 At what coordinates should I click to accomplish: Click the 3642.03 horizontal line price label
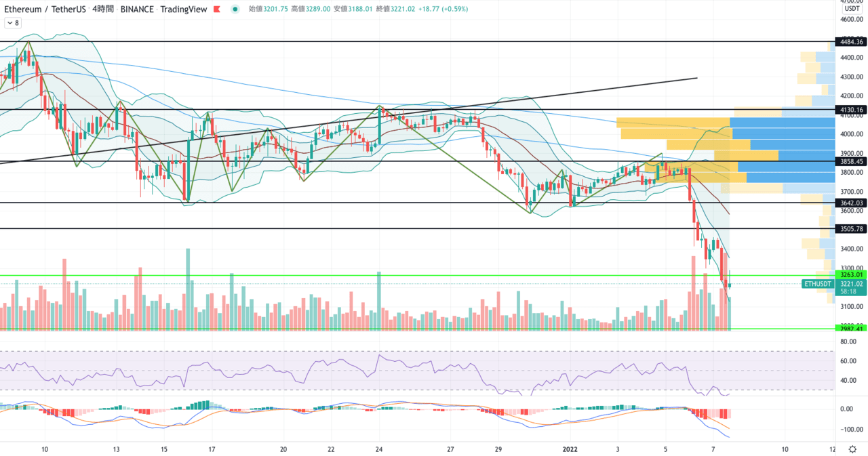[x=851, y=203]
